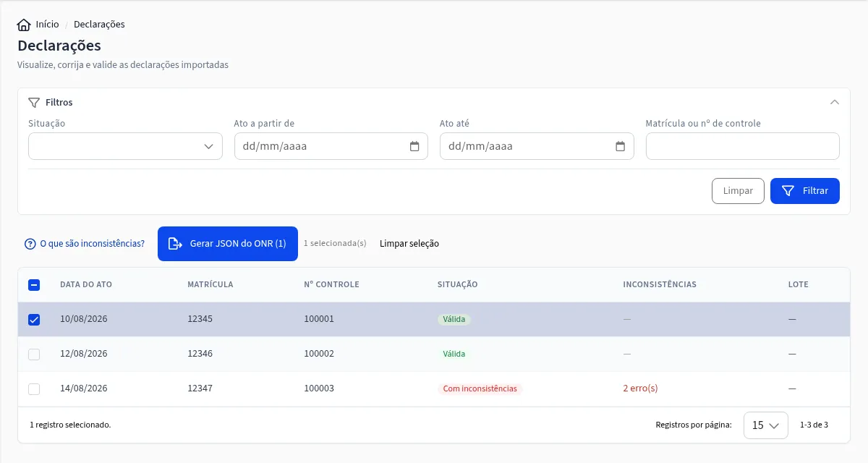The height and width of the screenshot is (463, 868).
Task: Click the Limpar button
Action: point(738,191)
